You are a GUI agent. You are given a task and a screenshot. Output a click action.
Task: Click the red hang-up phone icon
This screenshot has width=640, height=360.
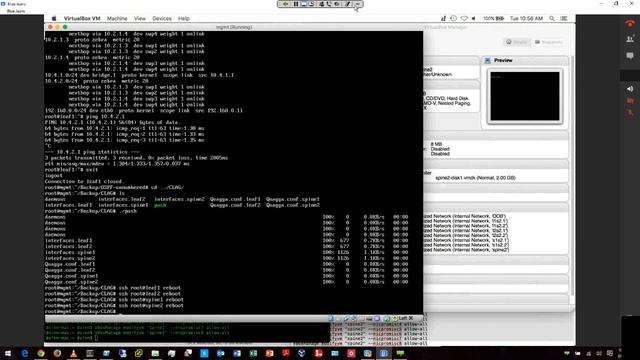pos(630,24)
